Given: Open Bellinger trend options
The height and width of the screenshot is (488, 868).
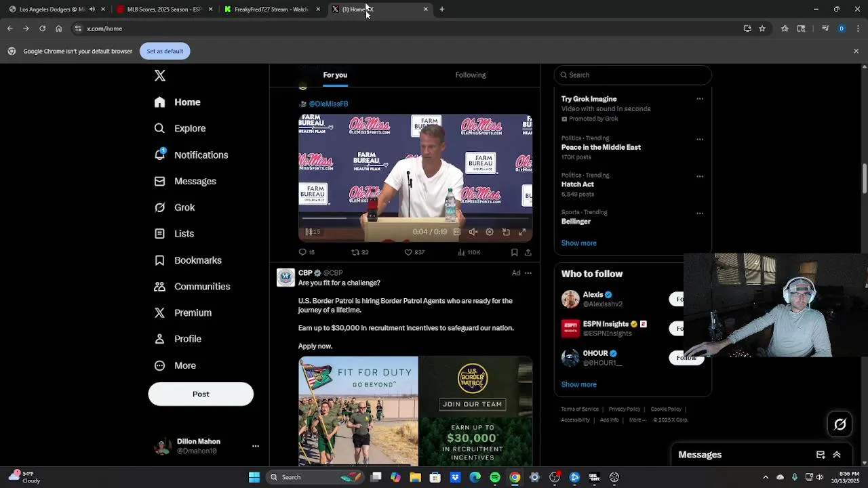Looking at the screenshot, I should point(700,213).
